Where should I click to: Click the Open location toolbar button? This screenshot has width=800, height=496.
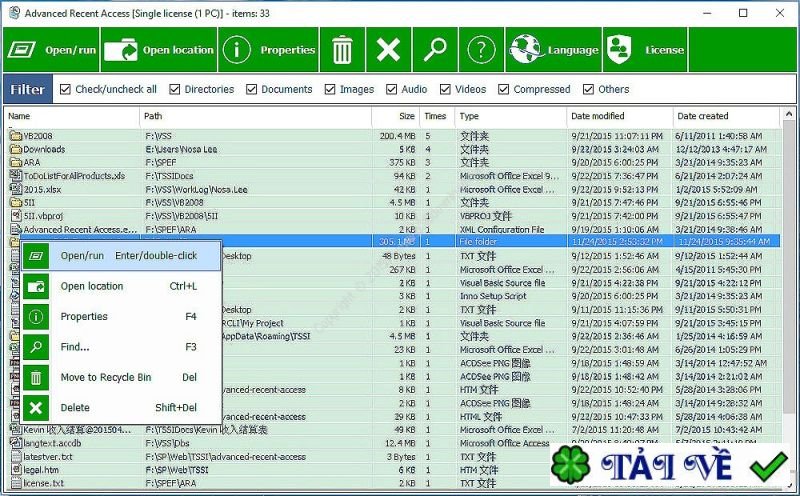pos(159,50)
